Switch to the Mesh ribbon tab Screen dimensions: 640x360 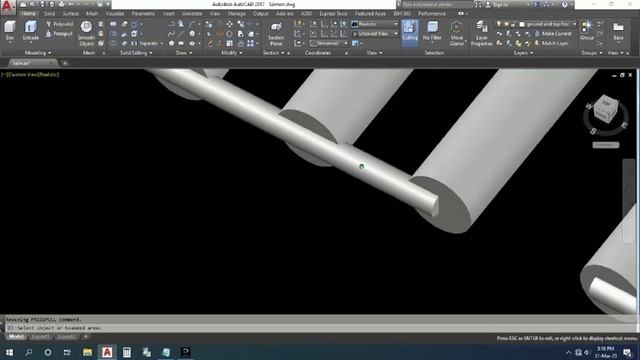pyautogui.click(x=92, y=14)
